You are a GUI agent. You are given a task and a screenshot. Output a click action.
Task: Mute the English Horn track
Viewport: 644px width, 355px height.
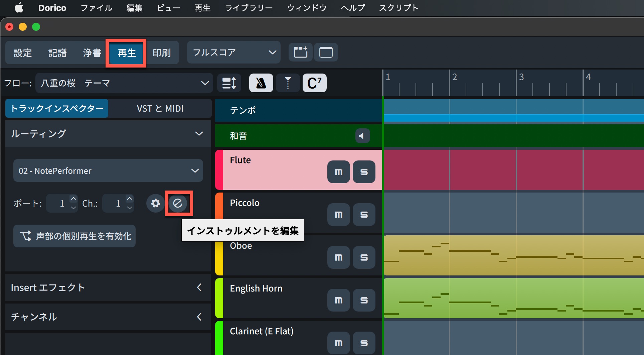click(x=339, y=300)
